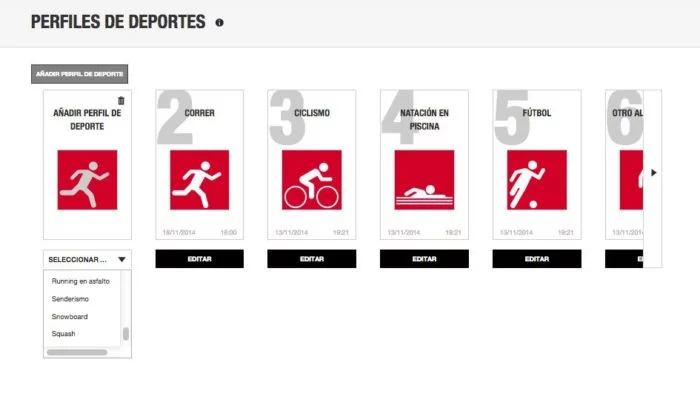Select the soccer player icon under Fútbol
This screenshot has height=408, width=700.
click(537, 180)
